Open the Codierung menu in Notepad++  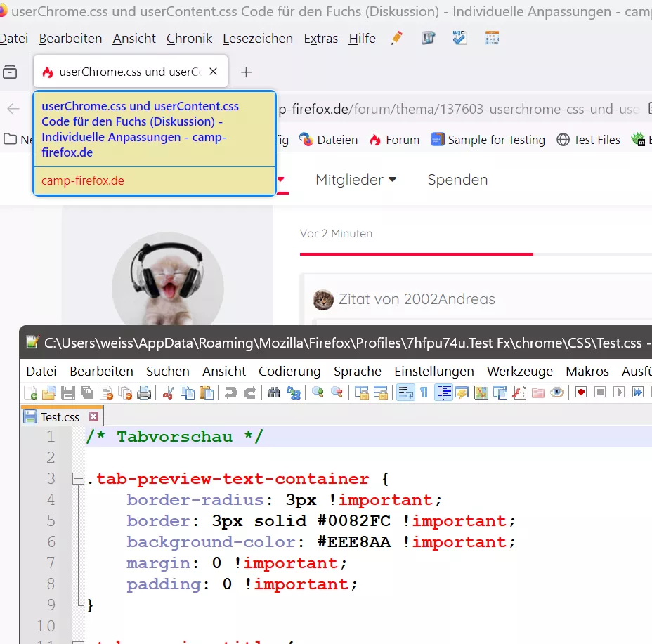point(289,371)
